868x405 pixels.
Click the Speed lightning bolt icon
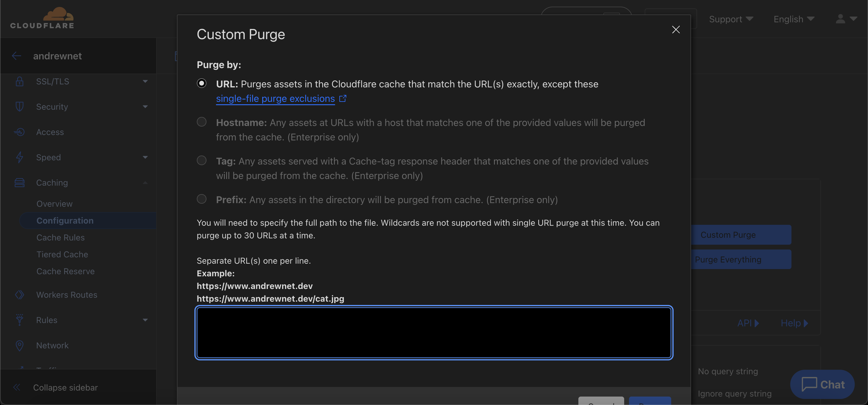(20, 157)
